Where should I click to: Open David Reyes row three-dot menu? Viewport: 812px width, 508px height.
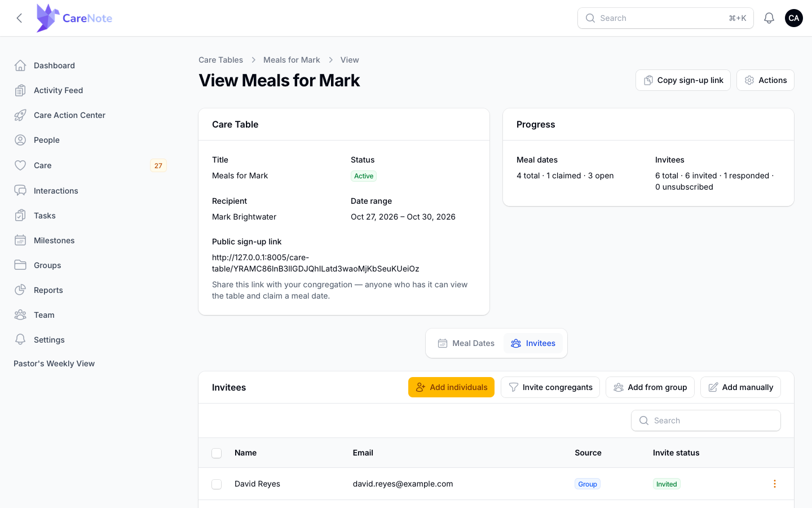coord(775,484)
